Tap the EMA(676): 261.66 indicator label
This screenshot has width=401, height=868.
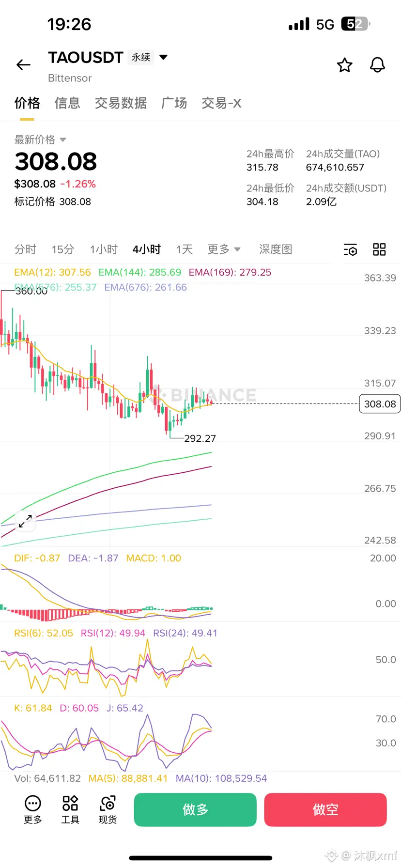pos(146,287)
